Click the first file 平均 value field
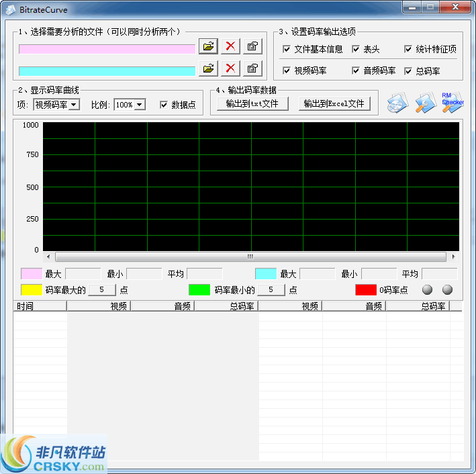Screen dimensions: 476x474 (205, 273)
